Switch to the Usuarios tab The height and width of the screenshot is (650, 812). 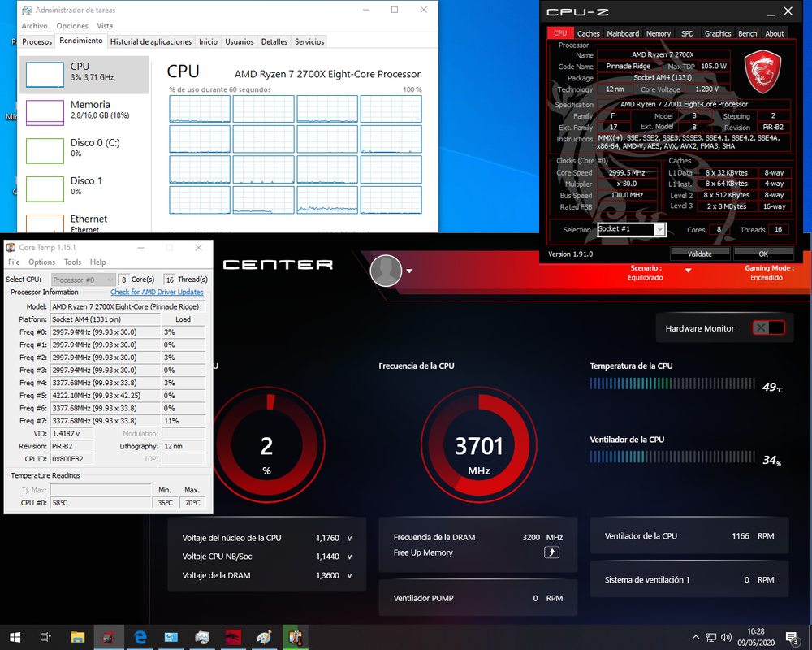pos(240,42)
